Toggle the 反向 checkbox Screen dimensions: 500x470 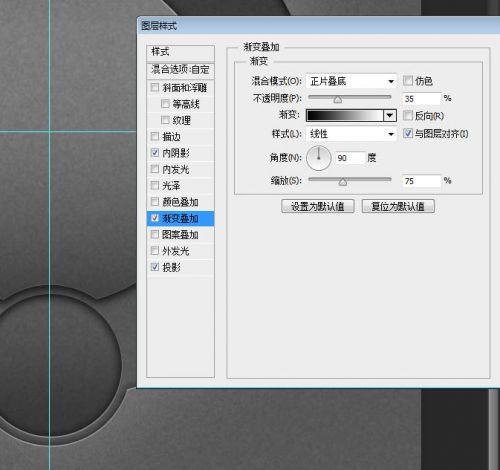pos(407,115)
